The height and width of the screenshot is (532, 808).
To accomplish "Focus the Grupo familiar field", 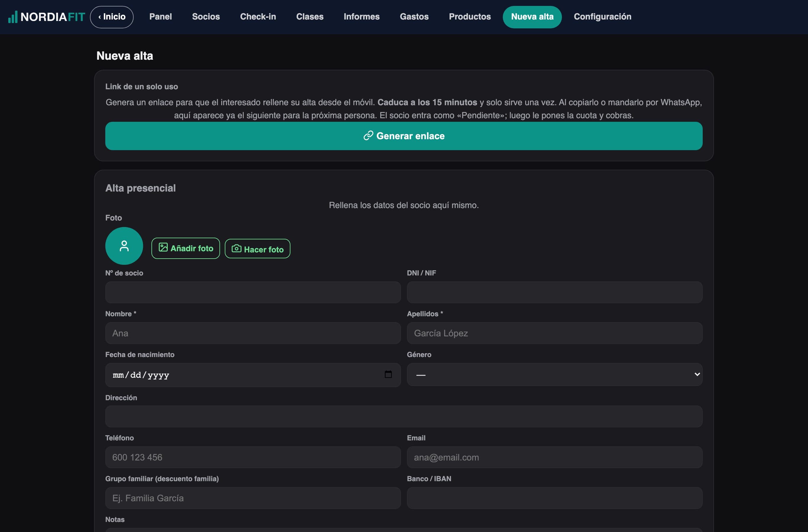I will 253,498.
